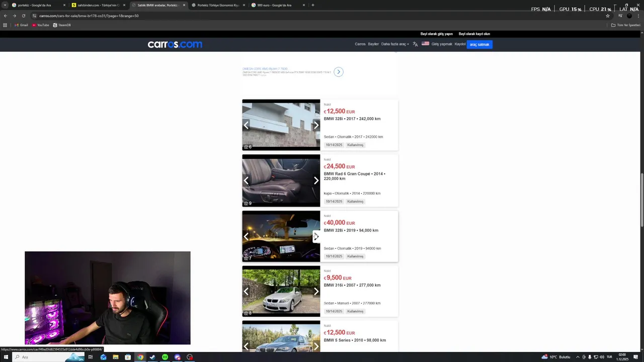
Task: Open the Discord taskbar icon
Action: coord(177,357)
